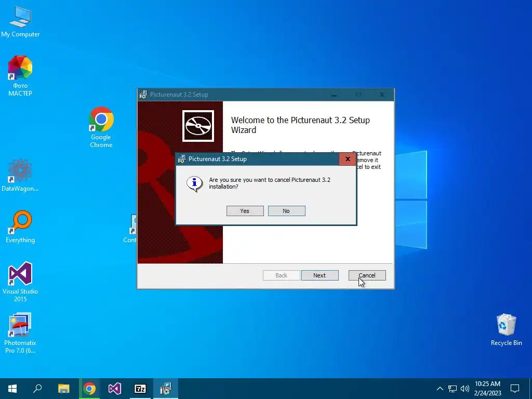Open taskbar search magnifier
Screen dimensions: 532x399
(37, 389)
